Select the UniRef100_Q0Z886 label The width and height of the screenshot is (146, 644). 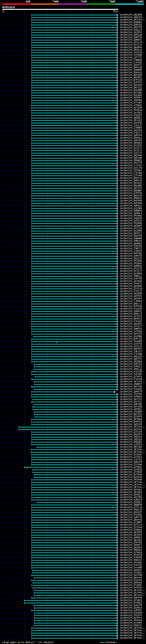131,336
